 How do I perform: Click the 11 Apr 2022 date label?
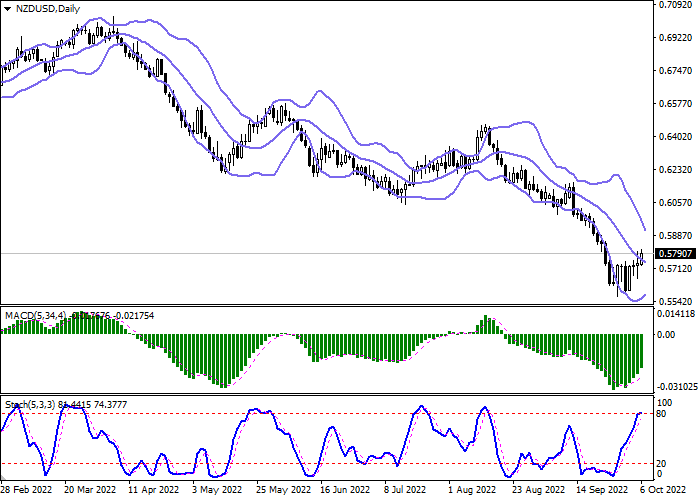[x=153, y=491]
